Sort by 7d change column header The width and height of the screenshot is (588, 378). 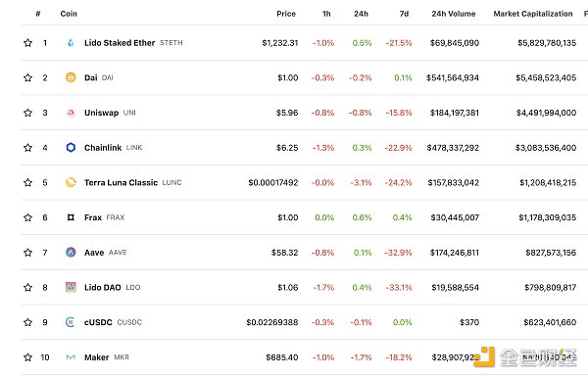coord(404,14)
